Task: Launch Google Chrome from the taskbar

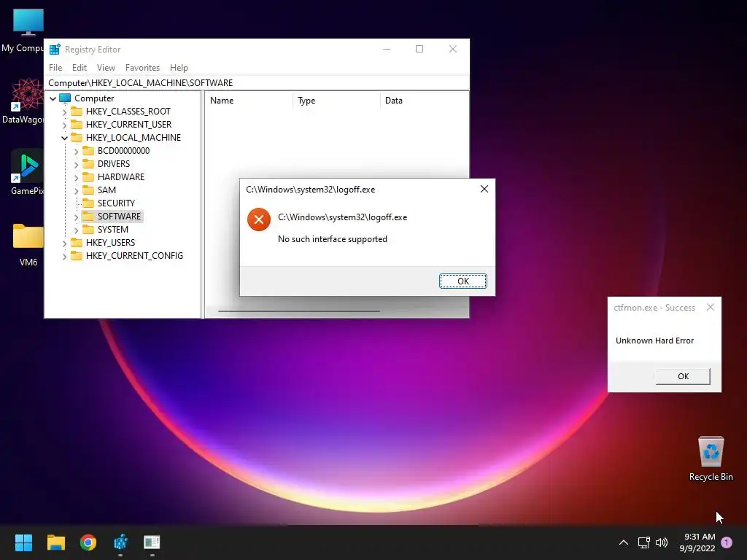Action: (x=88, y=542)
